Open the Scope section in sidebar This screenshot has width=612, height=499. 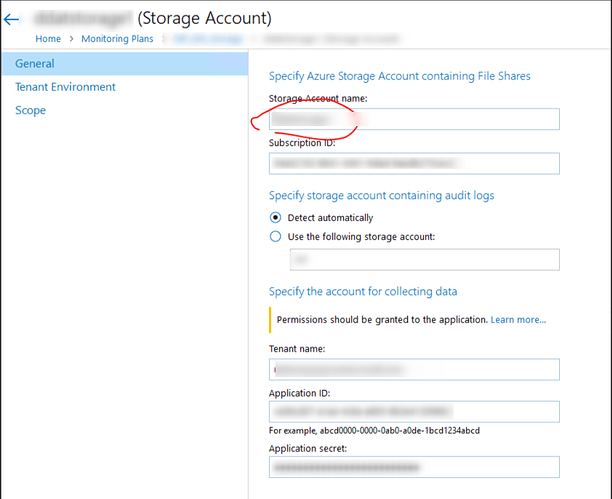[30, 110]
